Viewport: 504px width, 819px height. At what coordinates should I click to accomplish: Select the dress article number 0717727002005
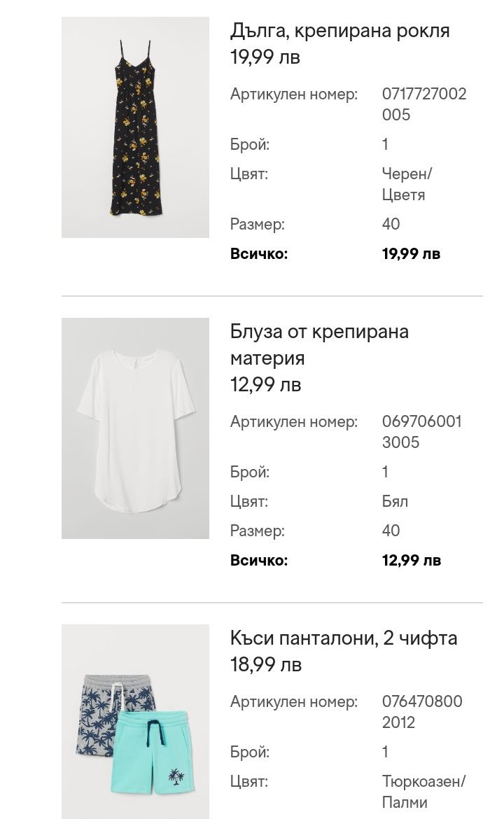[423, 104]
